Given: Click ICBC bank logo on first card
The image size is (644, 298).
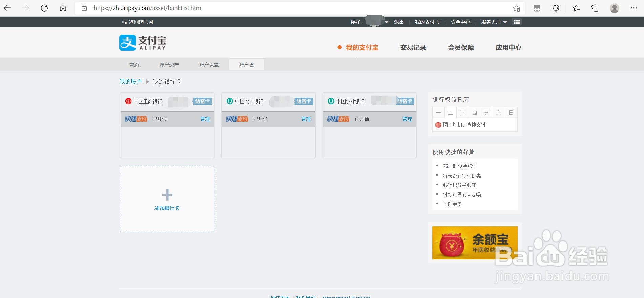Looking at the screenshot, I should tap(128, 101).
